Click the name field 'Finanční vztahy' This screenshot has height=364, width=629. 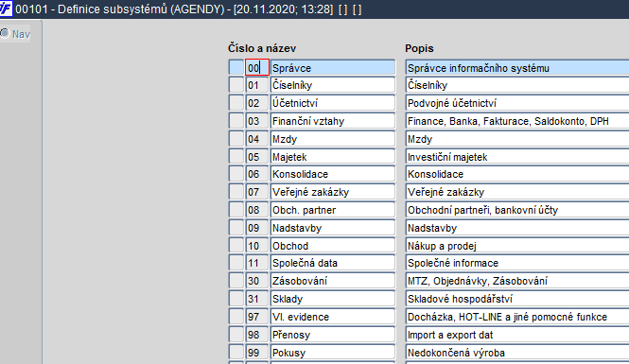click(333, 121)
